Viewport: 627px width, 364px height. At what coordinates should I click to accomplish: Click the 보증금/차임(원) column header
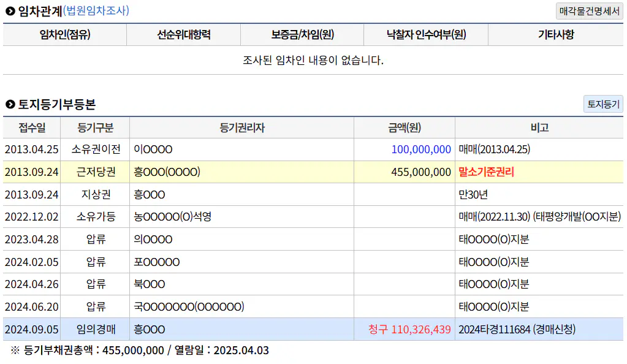point(302,34)
